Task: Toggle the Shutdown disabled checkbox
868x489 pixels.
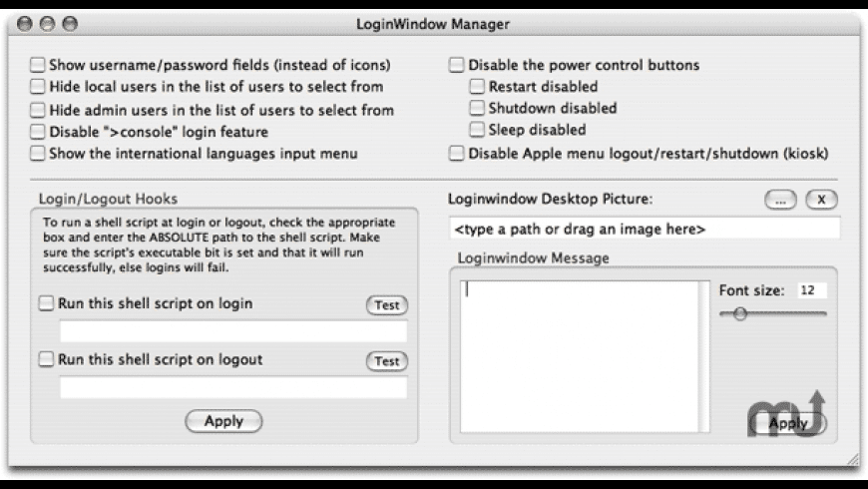Action: click(477, 108)
